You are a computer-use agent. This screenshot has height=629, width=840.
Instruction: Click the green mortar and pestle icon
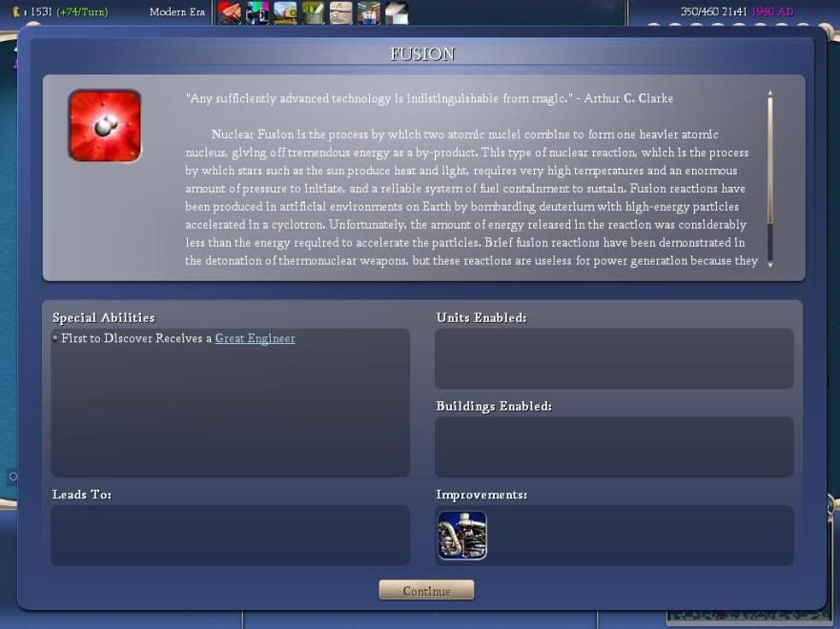tap(313, 12)
